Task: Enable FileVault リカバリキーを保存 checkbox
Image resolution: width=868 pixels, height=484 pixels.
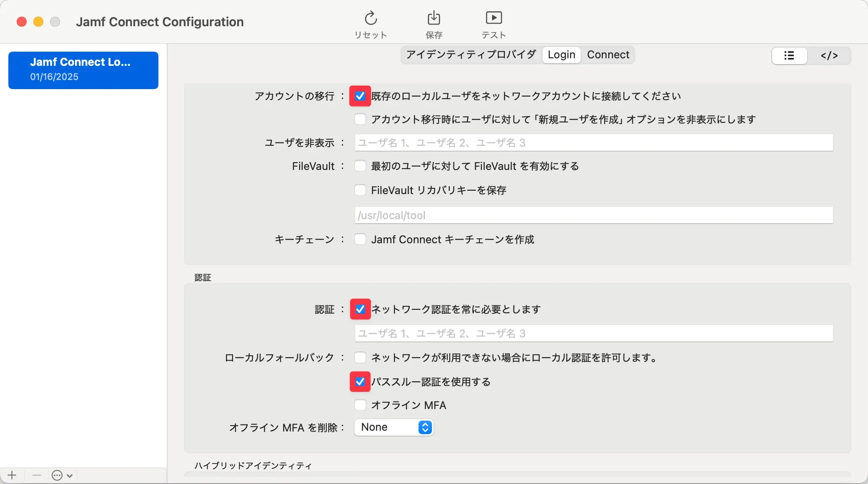Action: click(x=360, y=190)
